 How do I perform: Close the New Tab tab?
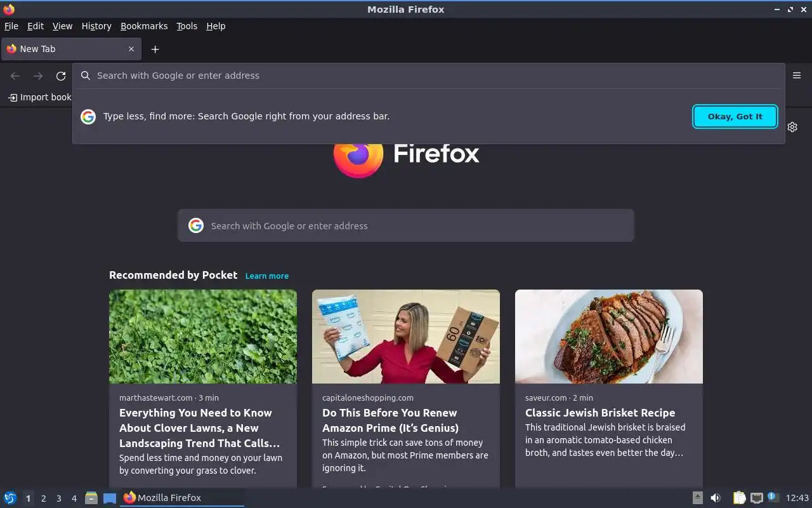coord(131,49)
